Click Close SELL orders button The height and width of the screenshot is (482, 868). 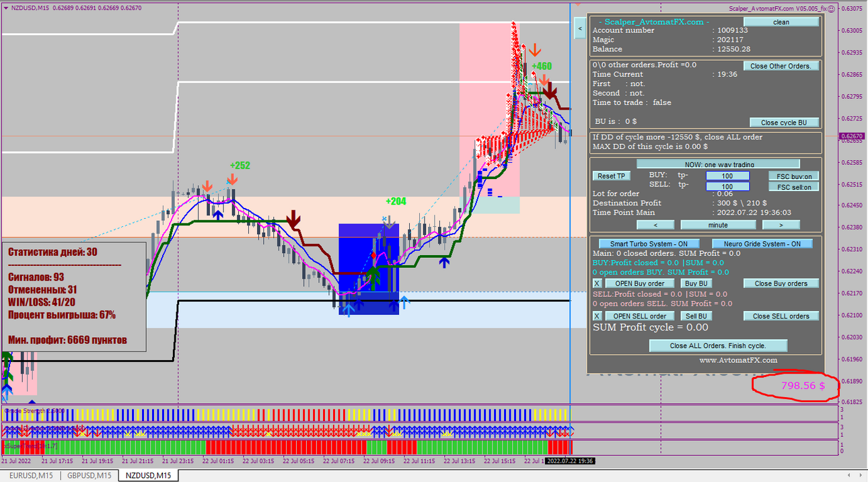(x=781, y=316)
